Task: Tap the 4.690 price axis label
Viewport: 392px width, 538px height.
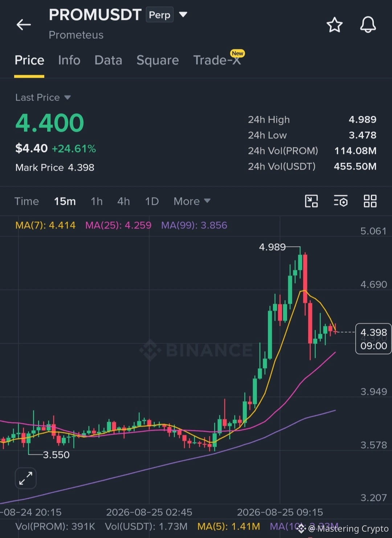Action: (373, 284)
